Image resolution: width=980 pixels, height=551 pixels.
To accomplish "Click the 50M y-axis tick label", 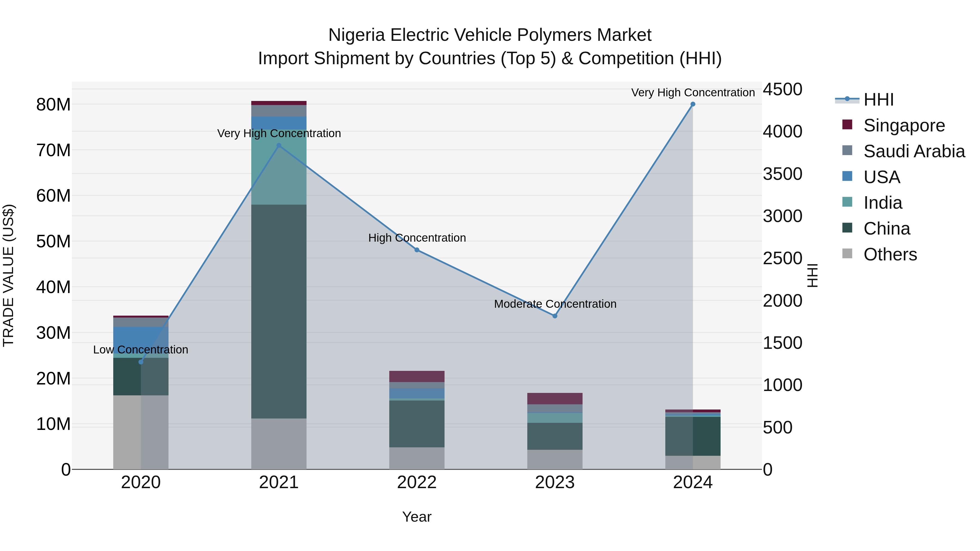I will [53, 241].
